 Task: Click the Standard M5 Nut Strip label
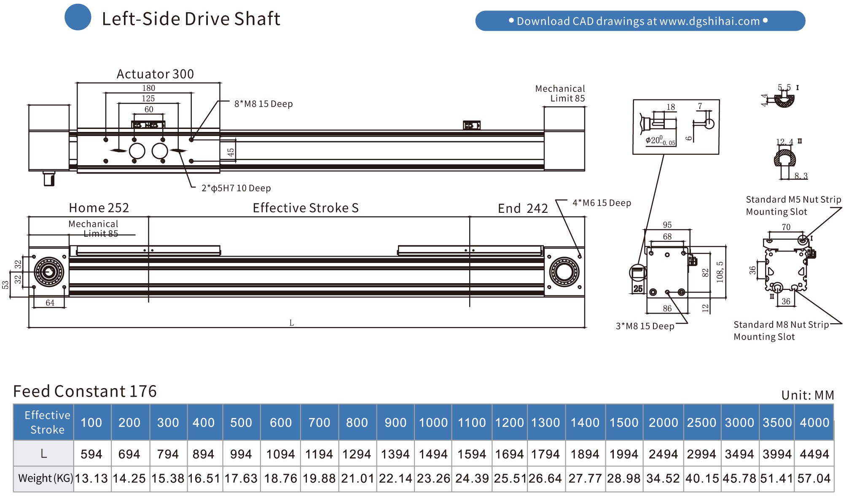pyautogui.click(x=793, y=200)
